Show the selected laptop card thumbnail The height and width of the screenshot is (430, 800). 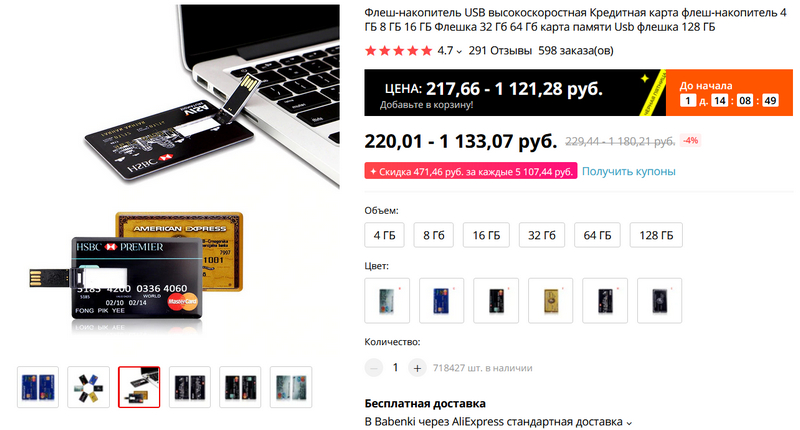[139, 387]
